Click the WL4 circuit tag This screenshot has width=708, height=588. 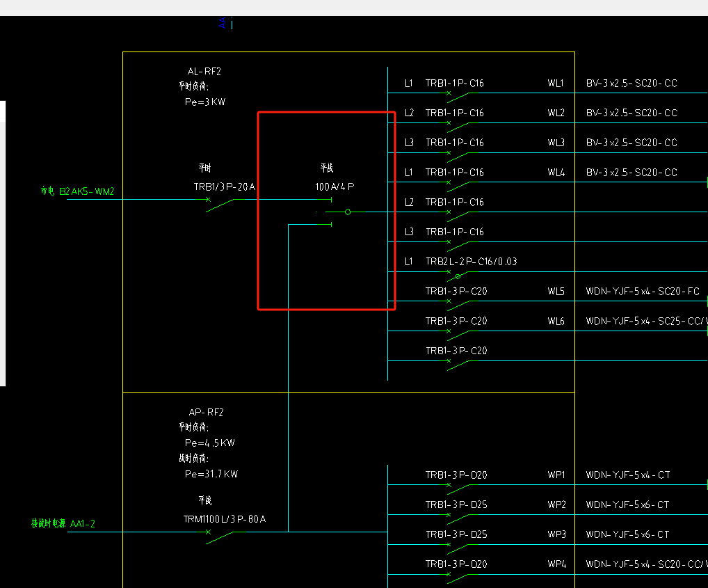[x=556, y=173]
